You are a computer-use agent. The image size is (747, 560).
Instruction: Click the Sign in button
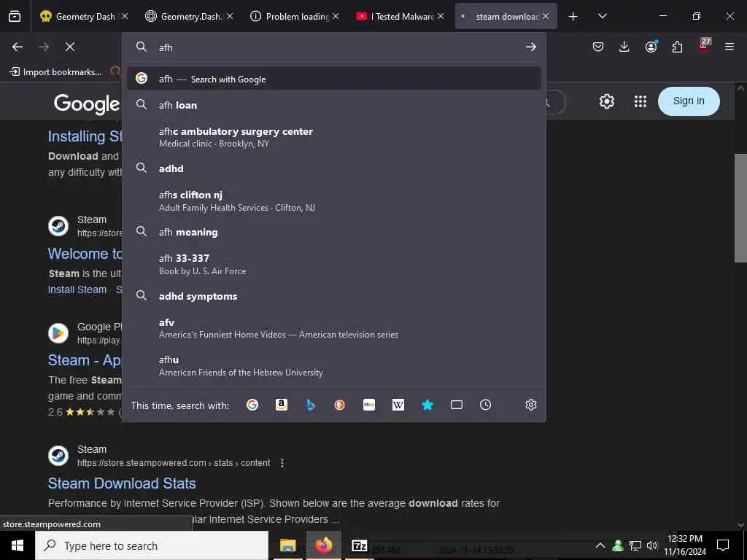689,101
